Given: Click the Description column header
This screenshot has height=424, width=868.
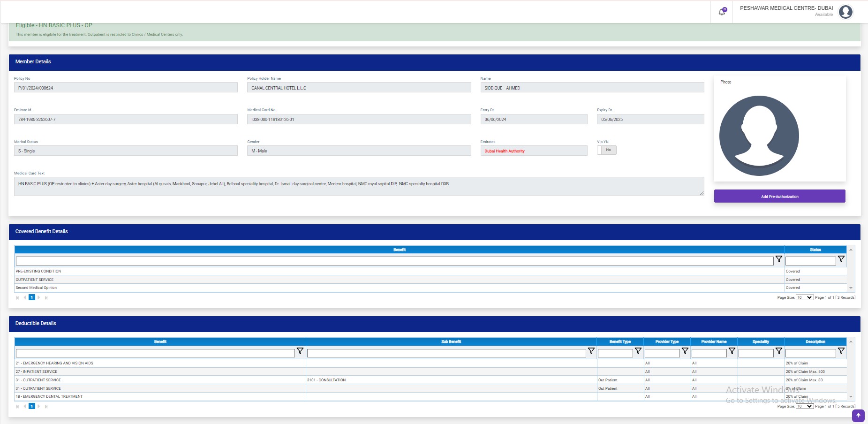Looking at the screenshot, I should pos(815,342).
